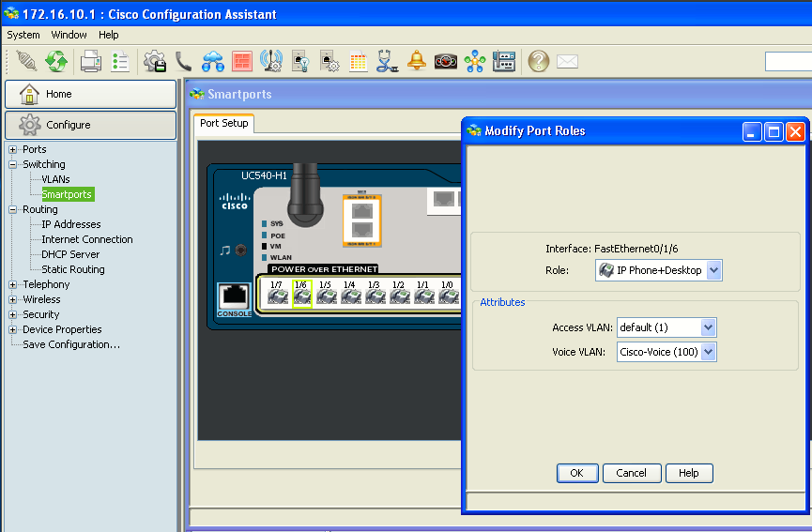Click the toolbar search input field
This screenshot has height=532, width=812.
point(789,61)
